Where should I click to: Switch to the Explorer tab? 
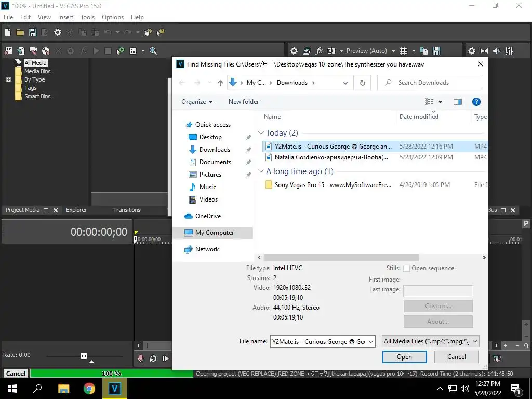(76, 210)
